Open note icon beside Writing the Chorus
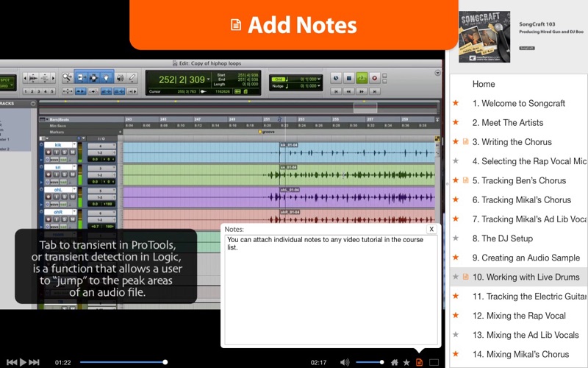This screenshot has height=368, width=588. 465,141
